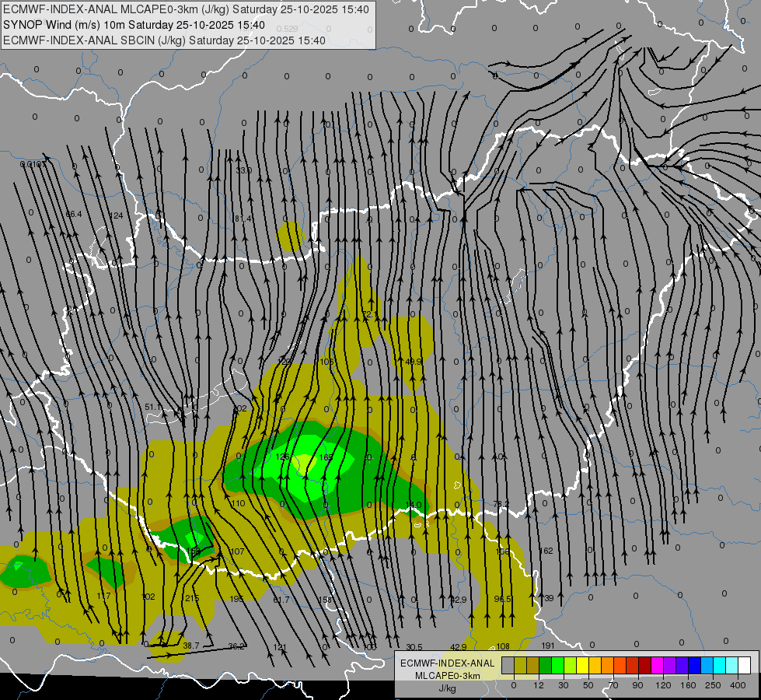Viewport: 761px width, 700px height.
Task: Click the '215' value on the map
Action: coord(192,598)
